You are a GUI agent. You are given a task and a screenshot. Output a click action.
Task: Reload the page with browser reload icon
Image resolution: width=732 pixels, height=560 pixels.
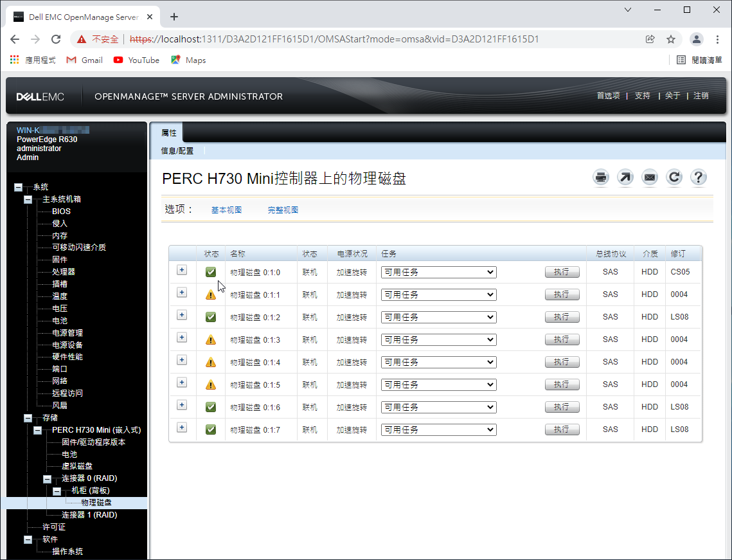[x=56, y=39]
